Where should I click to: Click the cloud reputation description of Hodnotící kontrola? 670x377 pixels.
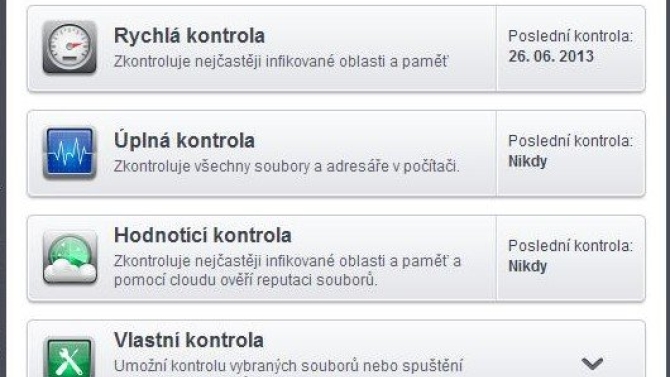(x=288, y=270)
